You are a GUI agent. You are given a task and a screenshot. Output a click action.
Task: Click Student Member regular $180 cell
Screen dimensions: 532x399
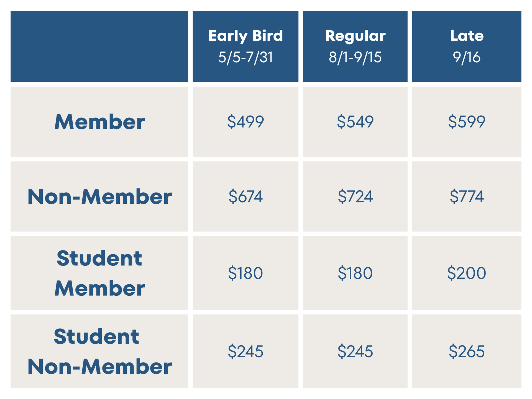click(x=355, y=273)
